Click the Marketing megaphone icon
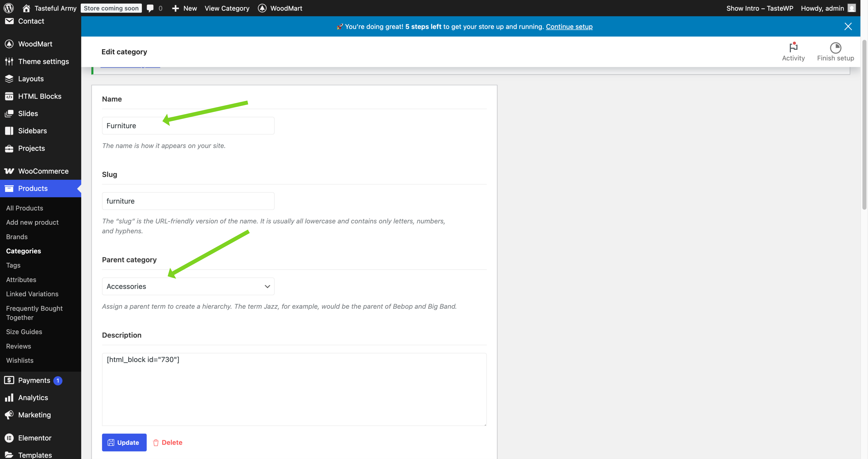This screenshot has height=459, width=868. (9, 415)
